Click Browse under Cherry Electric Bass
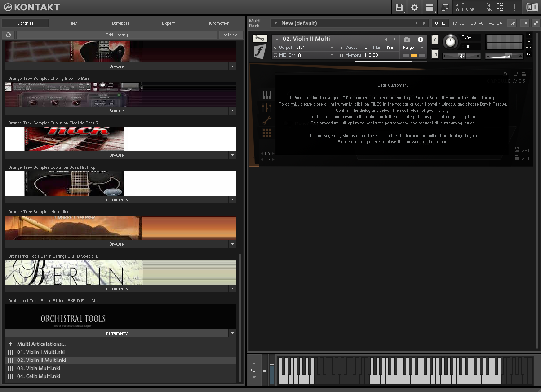Viewport: 541px width, 392px height. (117, 110)
